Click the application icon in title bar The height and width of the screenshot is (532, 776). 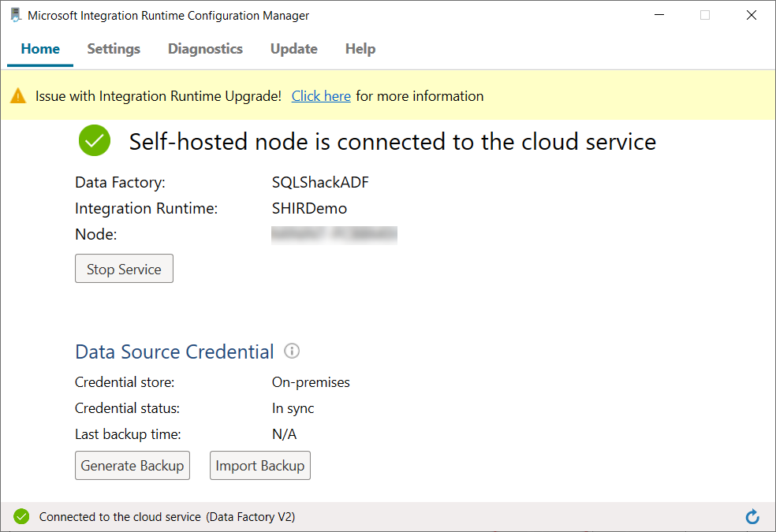click(15, 15)
